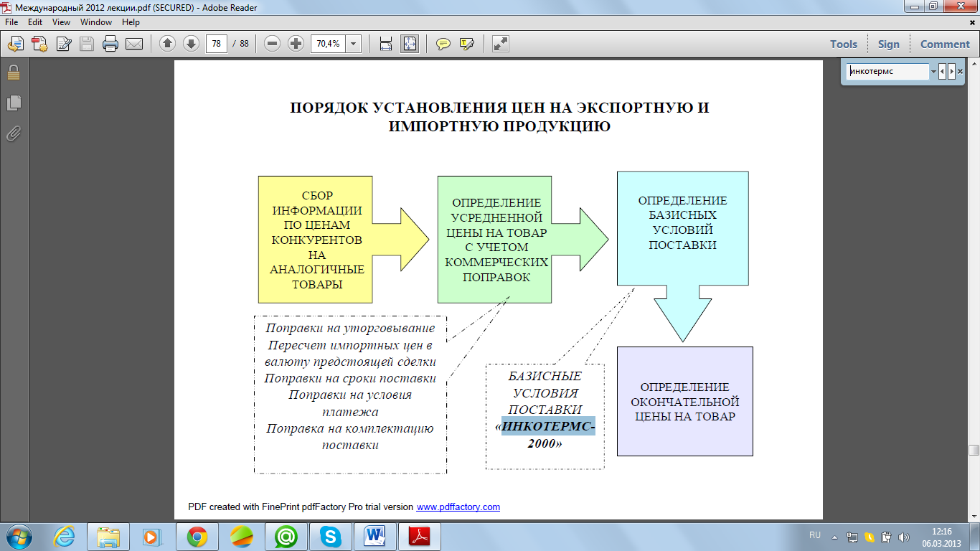Open the Edit menu
Screen dimensions: 980x551
pyautogui.click(x=35, y=22)
